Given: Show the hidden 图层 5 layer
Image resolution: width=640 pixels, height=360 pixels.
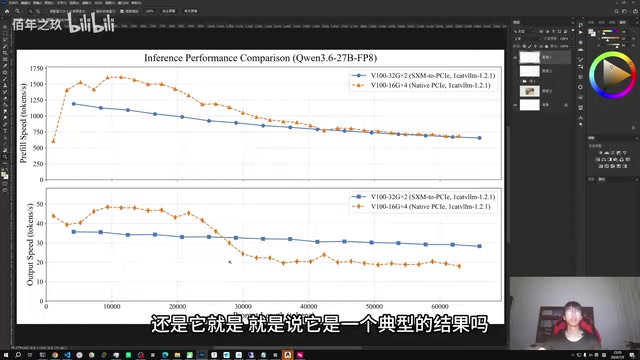Looking at the screenshot, I should coord(515,91).
